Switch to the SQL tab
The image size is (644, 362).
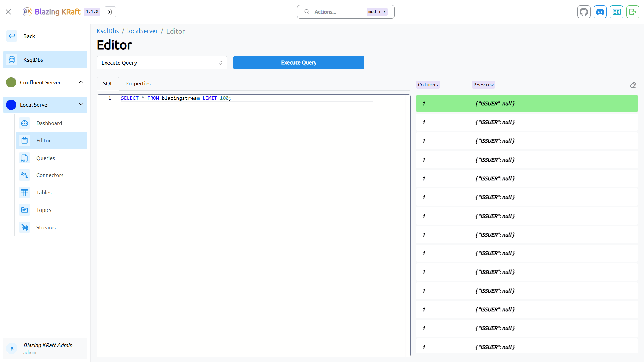point(108,83)
